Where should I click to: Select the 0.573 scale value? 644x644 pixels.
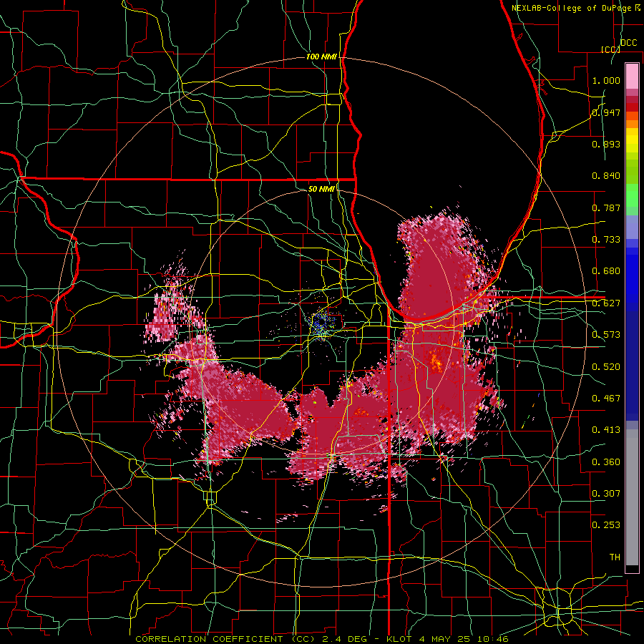pos(606,335)
